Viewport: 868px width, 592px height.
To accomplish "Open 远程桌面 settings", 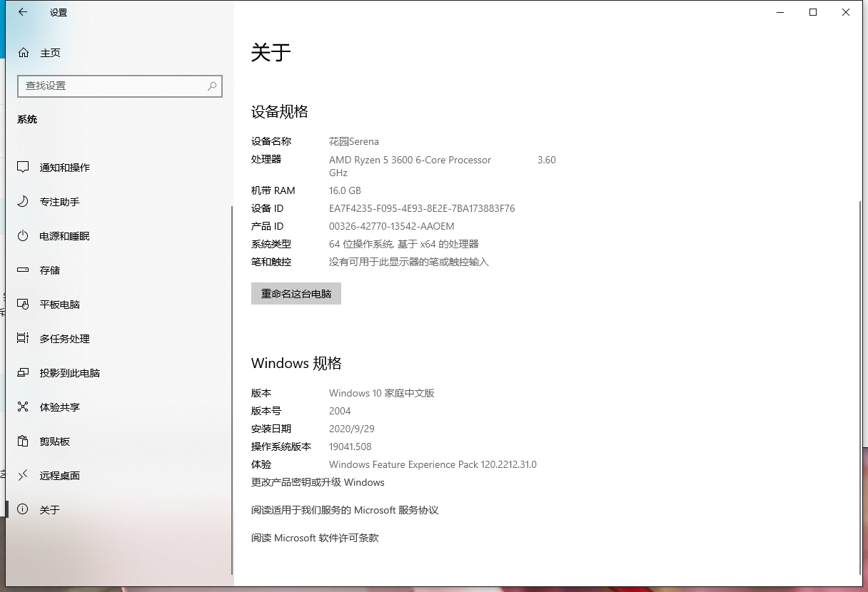I will (60, 476).
